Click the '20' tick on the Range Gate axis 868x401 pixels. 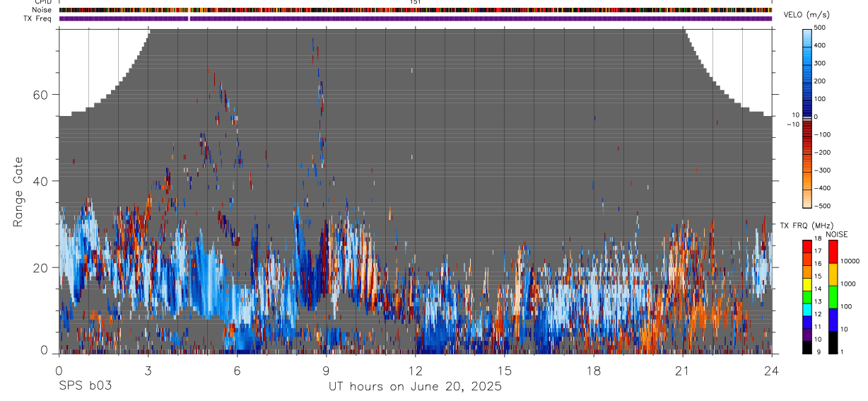[x=41, y=267]
